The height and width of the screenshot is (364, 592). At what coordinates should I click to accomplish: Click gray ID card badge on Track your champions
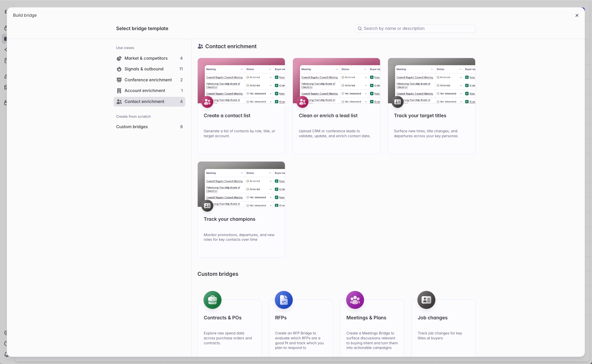point(207,206)
